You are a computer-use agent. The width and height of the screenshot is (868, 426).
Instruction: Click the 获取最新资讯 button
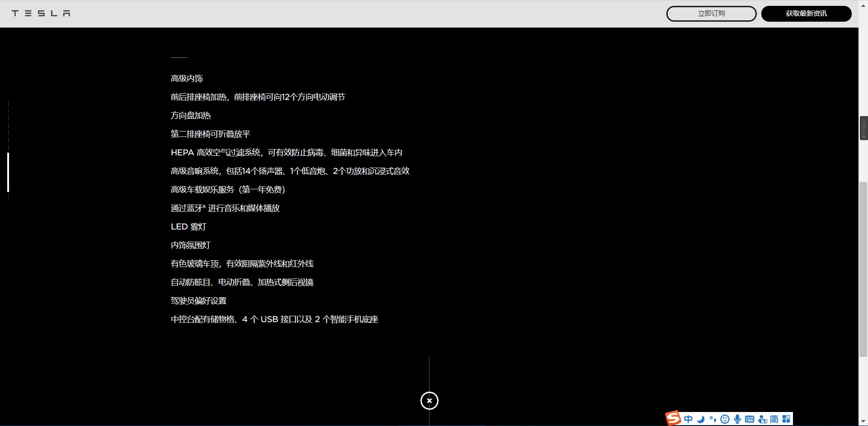pos(806,14)
